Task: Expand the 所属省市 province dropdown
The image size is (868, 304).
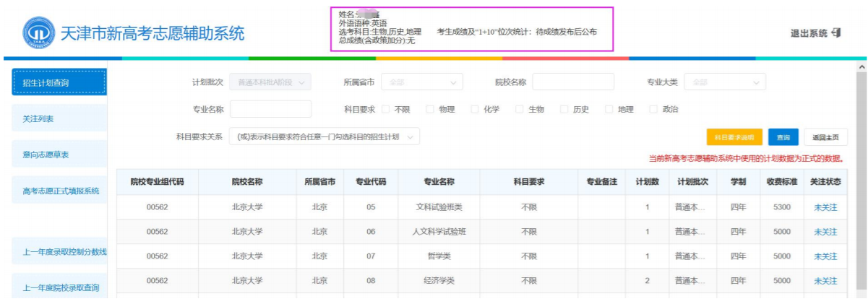Action: [x=421, y=82]
